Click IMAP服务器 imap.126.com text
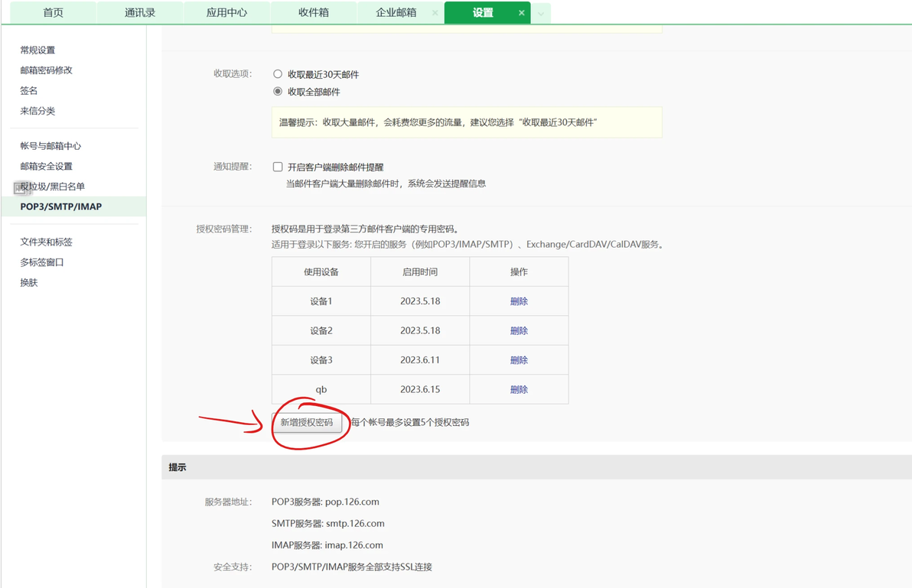 (327, 545)
